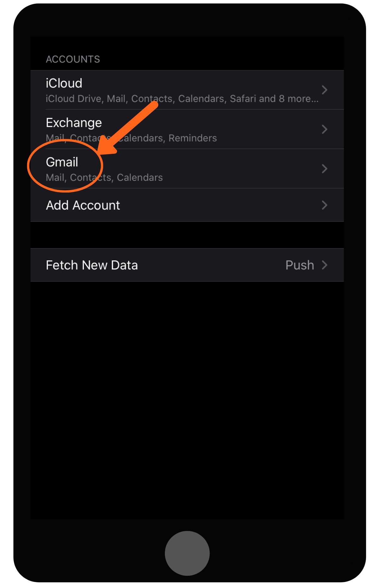
Task: Open the iCloud account
Action: click(x=64, y=84)
